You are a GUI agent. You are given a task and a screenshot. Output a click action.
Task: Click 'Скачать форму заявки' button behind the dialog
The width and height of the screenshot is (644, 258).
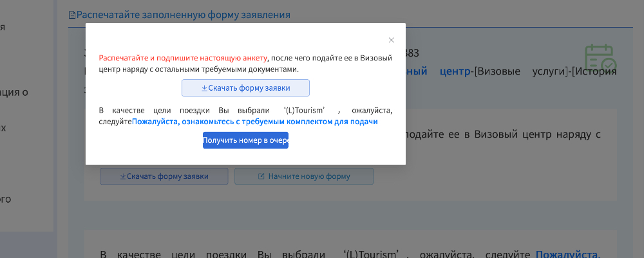point(164,176)
